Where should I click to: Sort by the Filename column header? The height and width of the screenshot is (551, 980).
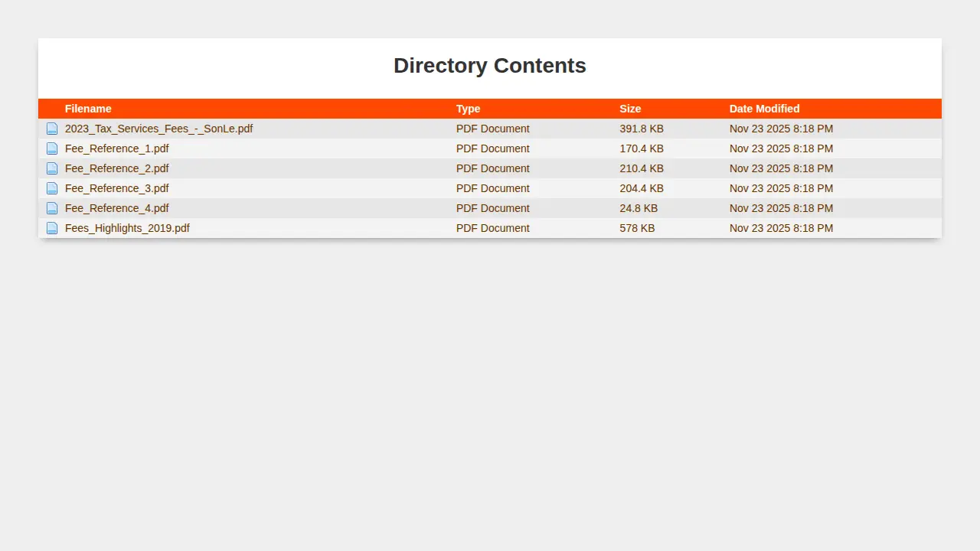88,109
